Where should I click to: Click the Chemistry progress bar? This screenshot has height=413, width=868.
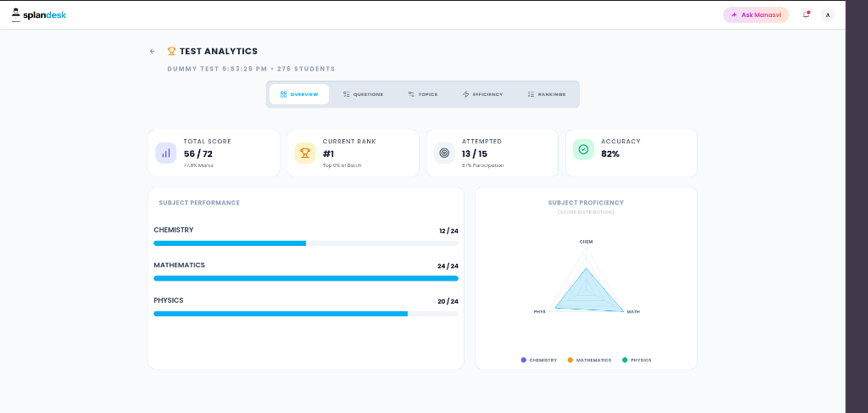point(306,243)
